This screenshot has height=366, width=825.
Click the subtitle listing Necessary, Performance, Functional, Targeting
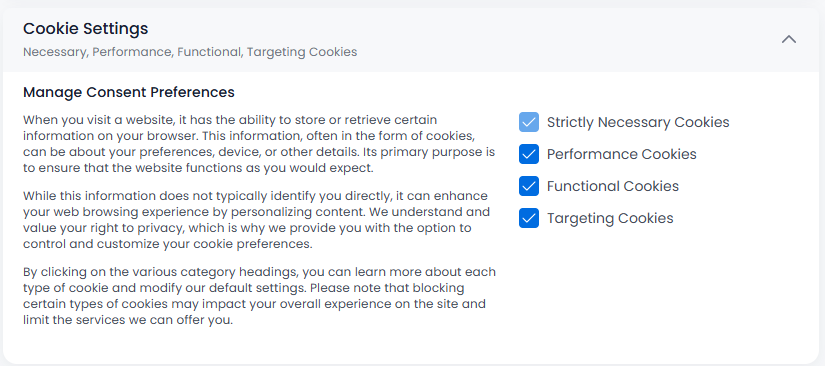[x=190, y=52]
